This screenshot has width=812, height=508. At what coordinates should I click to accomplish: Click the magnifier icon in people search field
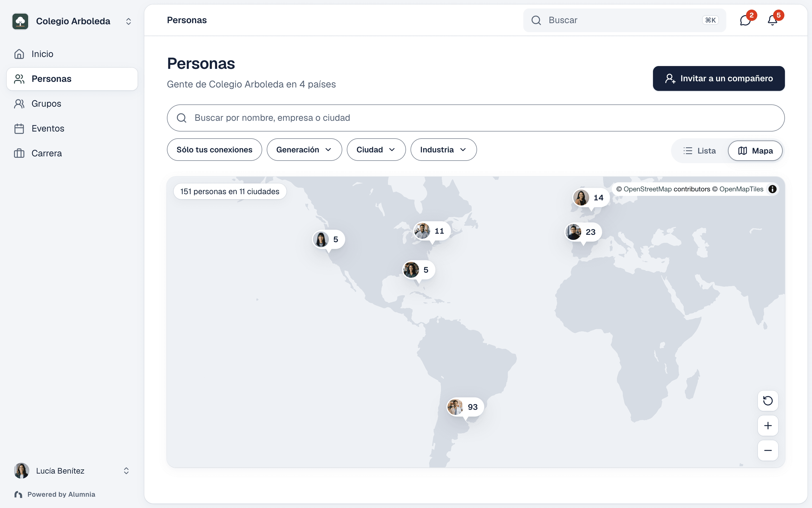(182, 118)
